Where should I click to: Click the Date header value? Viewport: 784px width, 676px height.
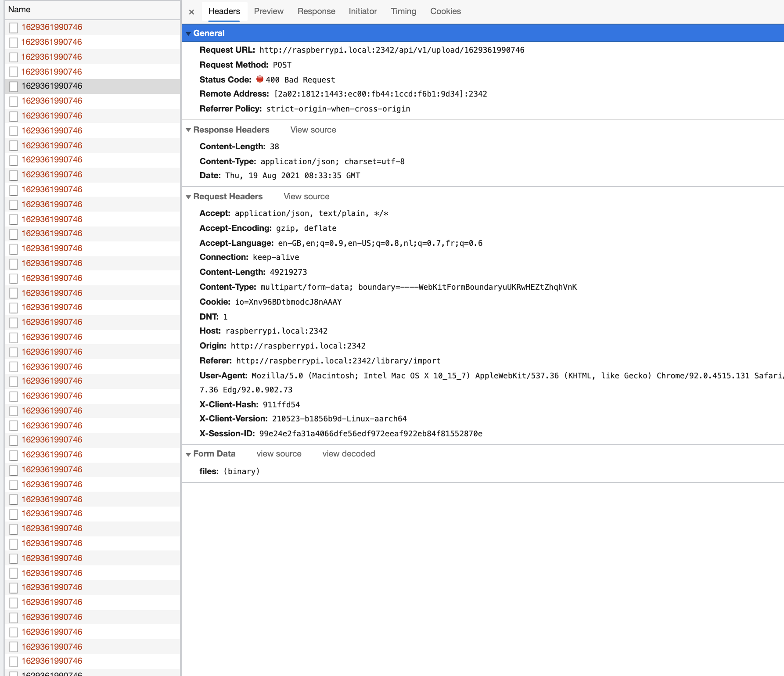292,176
